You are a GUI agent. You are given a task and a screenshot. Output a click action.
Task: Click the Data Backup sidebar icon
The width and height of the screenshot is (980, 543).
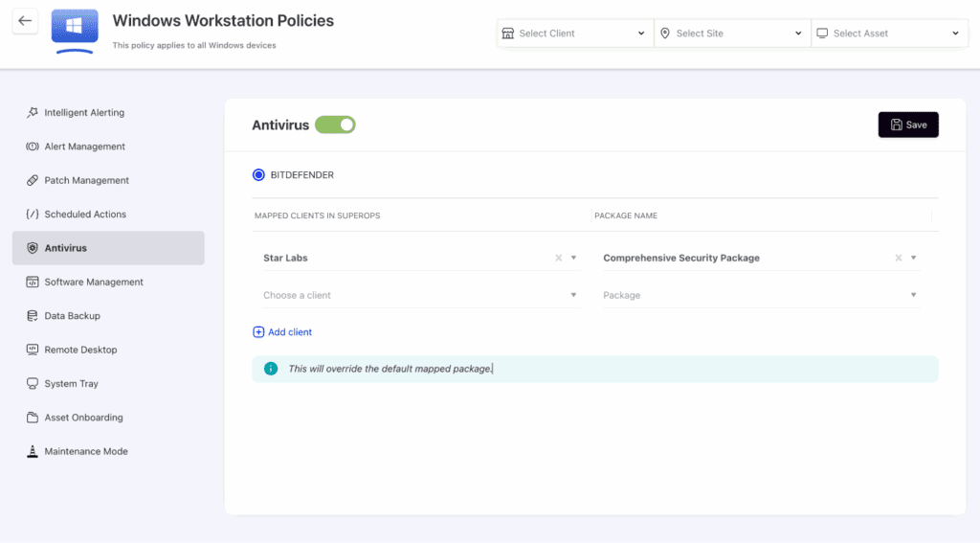33,316
